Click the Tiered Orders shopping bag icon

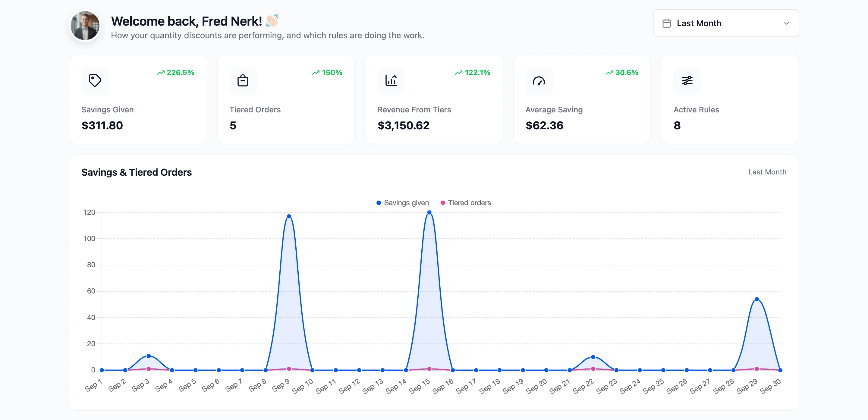243,80
